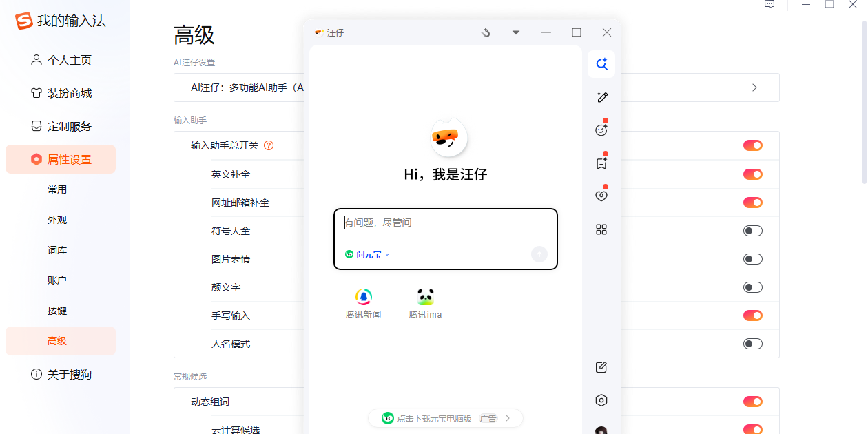This screenshot has height=434, width=868.
Task: Switch to the 常用 settings sub-tab
Action: pos(57,189)
